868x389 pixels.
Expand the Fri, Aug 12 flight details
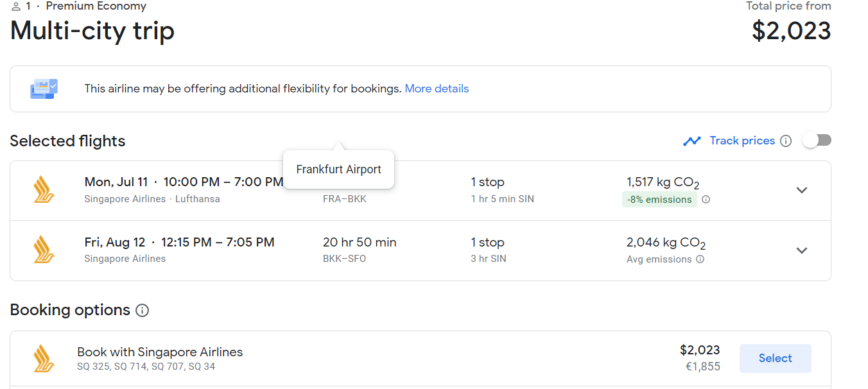[801, 250]
